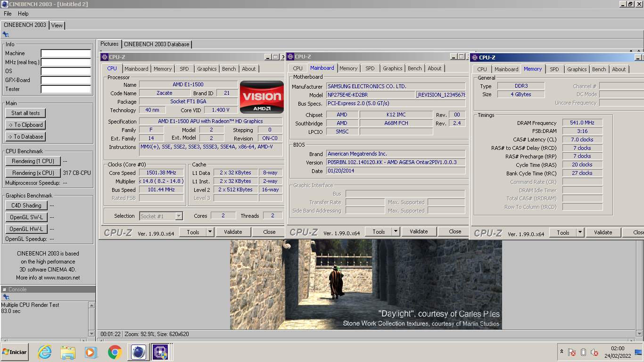The width and height of the screenshot is (644, 362).
Task: Click the pin icon under the Console header
Action: 6,297
